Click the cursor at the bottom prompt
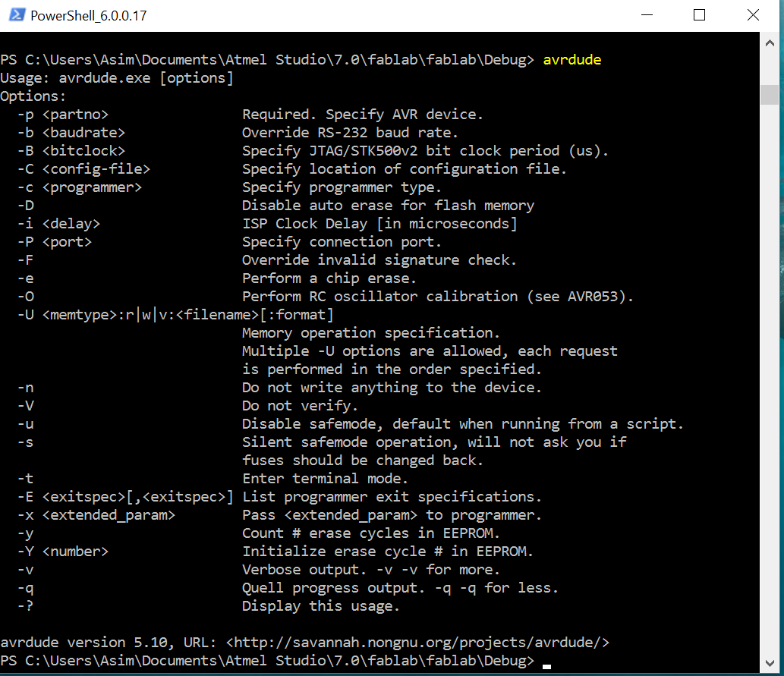 click(547, 666)
